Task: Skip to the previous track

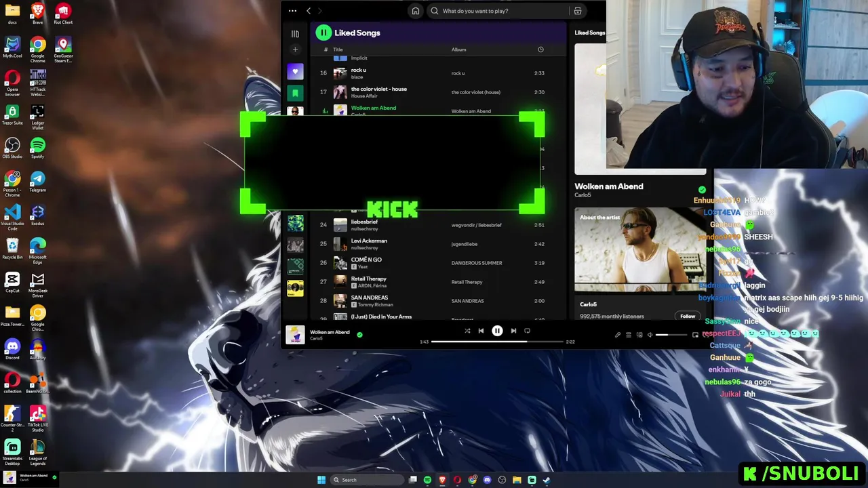Action: (x=481, y=331)
